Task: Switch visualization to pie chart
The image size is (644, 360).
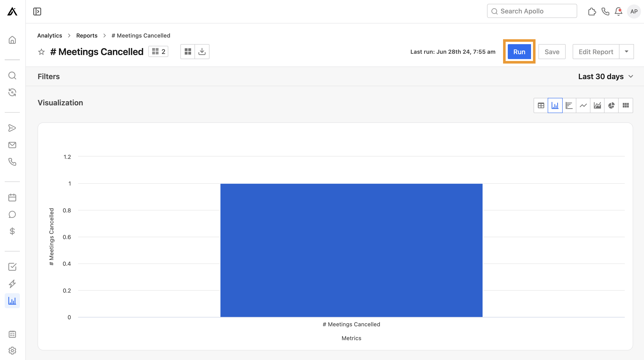Action: pyautogui.click(x=611, y=105)
